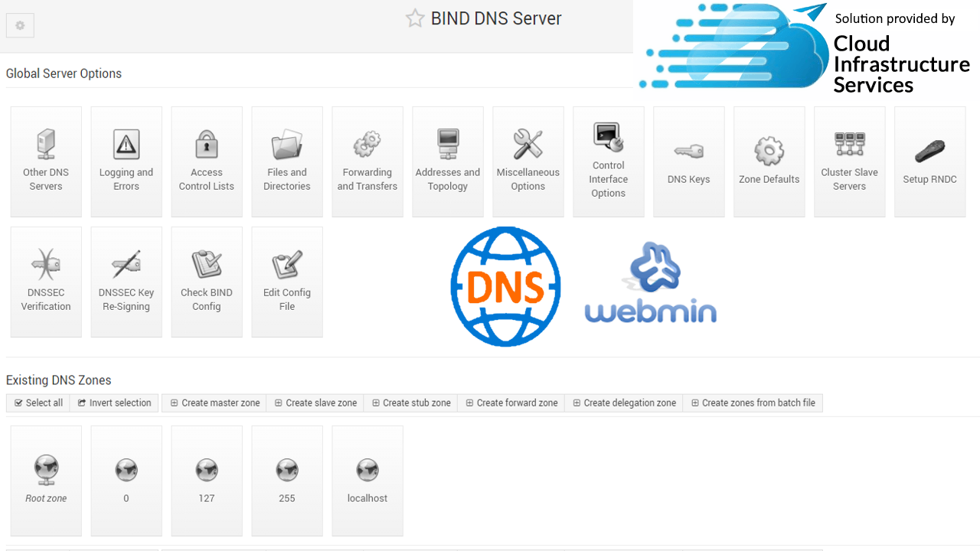Click Create master zone
Screen dimensions: 980x551
[214, 403]
